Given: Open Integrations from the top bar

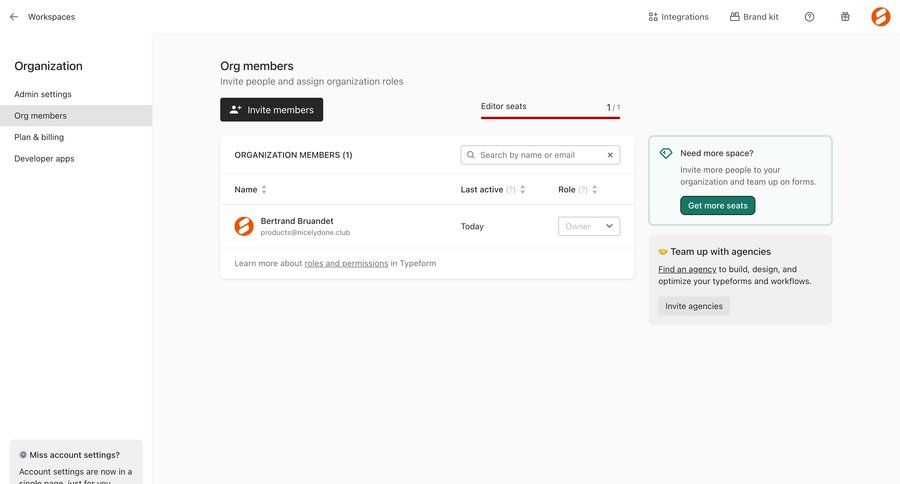Looking at the screenshot, I should pos(678,17).
